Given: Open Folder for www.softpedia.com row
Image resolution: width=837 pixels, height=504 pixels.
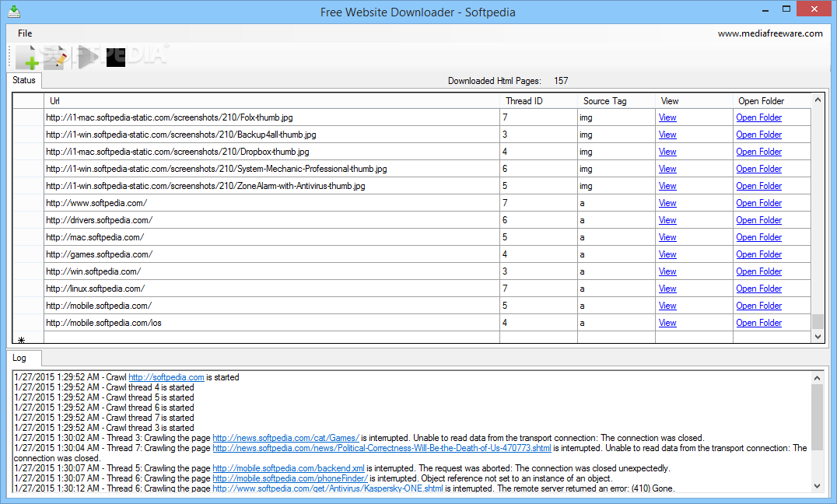Looking at the screenshot, I should [x=758, y=203].
